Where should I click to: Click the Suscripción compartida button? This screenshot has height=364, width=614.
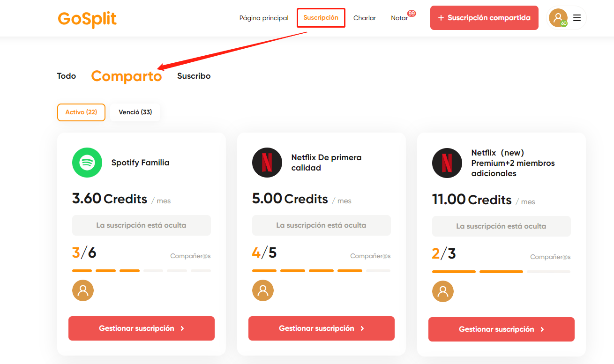coord(484,18)
